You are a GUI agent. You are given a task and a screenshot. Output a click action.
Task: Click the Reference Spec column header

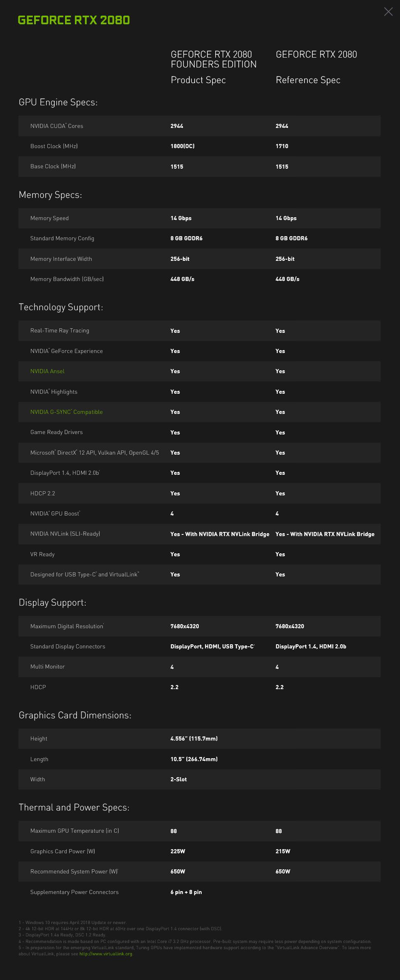[x=316, y=67]
